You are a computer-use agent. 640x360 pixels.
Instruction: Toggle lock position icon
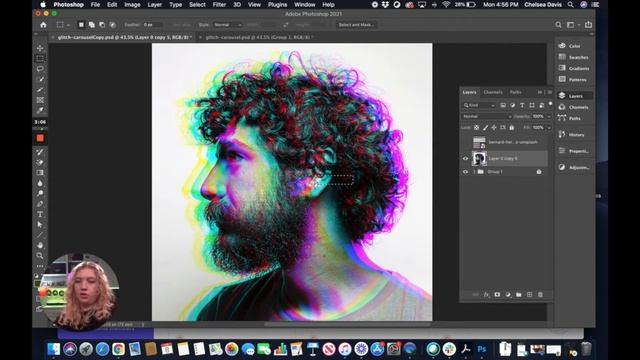494,128
